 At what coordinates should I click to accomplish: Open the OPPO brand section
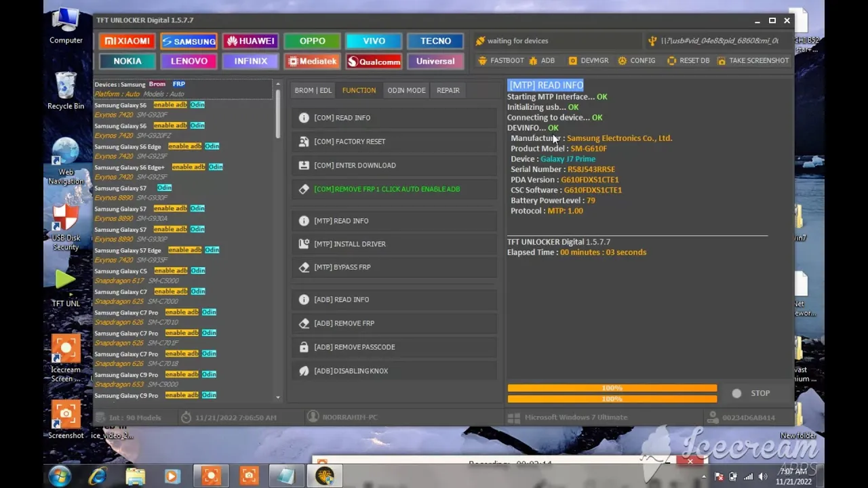pos(313,41)
